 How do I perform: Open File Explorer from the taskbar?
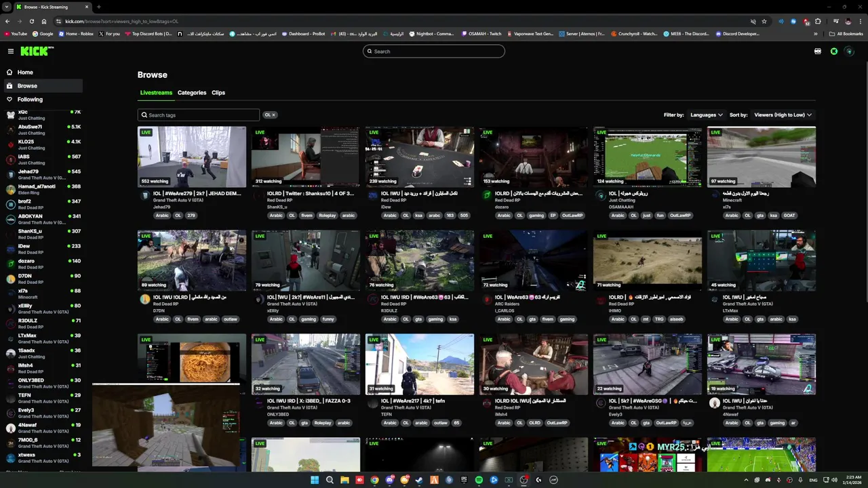344,480
